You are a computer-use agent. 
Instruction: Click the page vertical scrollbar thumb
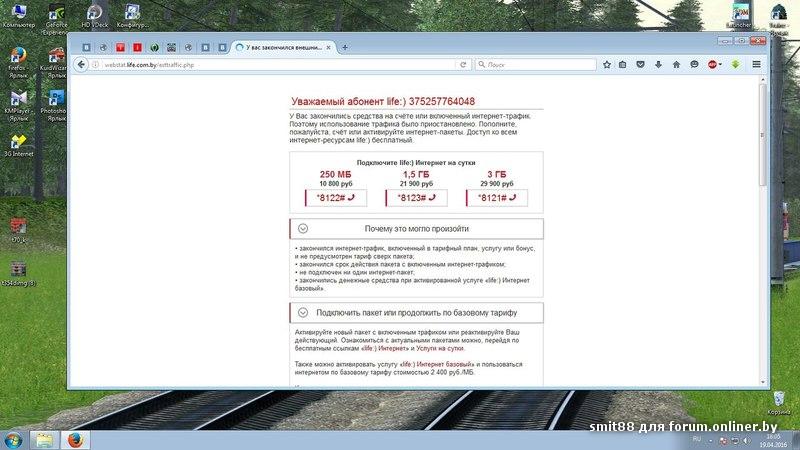(763, 135)
